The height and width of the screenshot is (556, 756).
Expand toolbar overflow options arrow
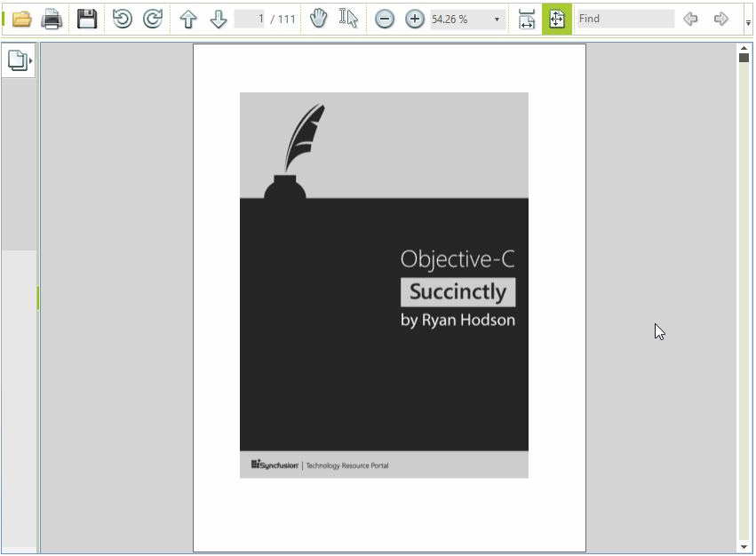click(x=748, y=23)
